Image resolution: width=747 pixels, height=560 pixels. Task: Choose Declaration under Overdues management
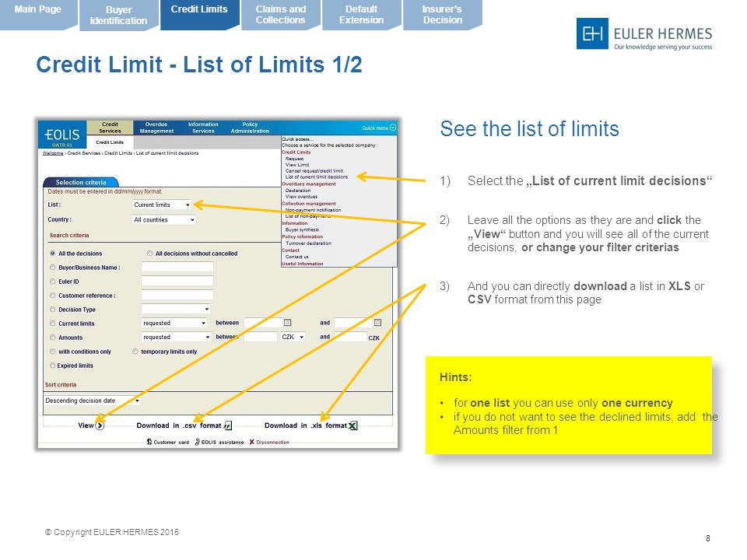click(298, 191)
